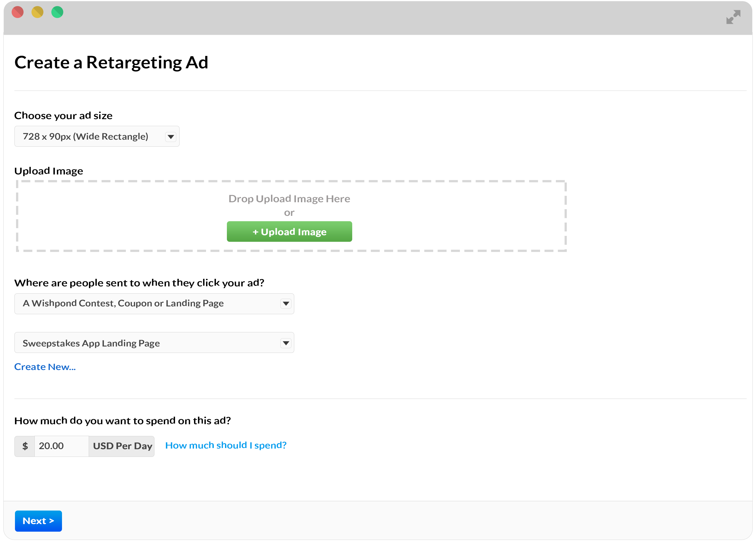This screenshot has width=756, height=541.
Task: Click the Upload Image section label
Action: coord(49,171)
